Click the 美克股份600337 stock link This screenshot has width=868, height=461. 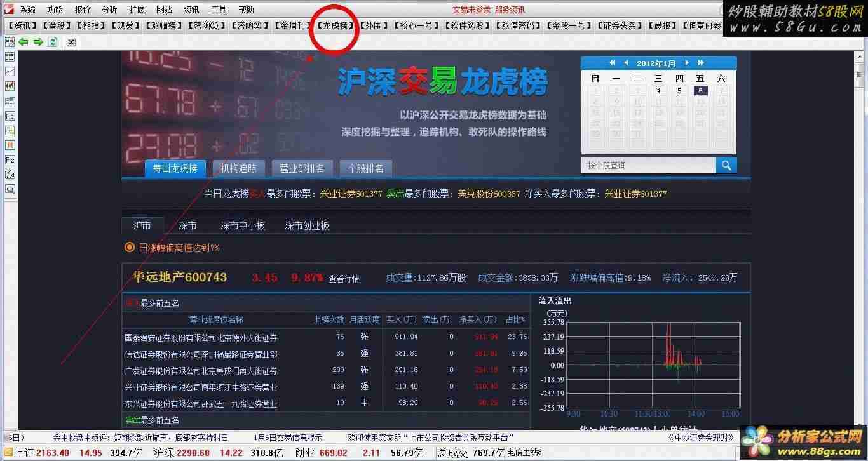pos(489,194)
